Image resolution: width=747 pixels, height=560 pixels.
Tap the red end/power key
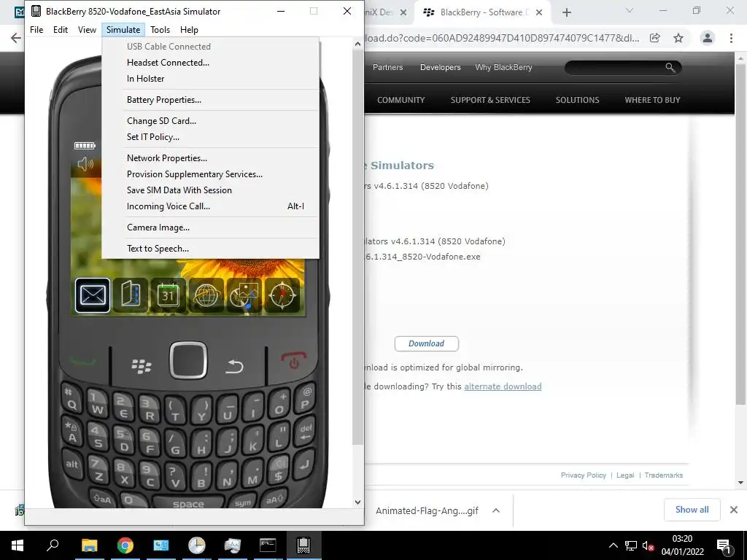293,360
